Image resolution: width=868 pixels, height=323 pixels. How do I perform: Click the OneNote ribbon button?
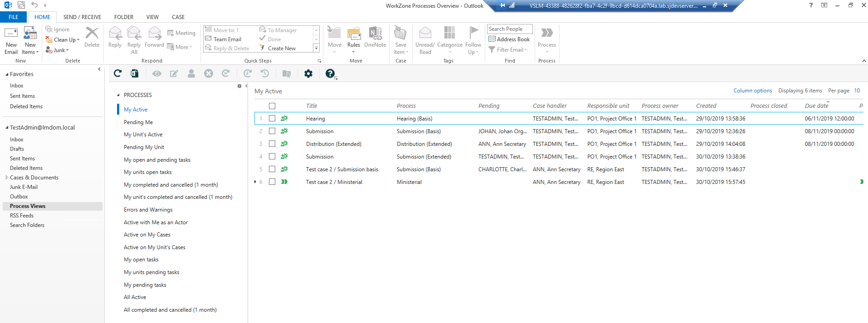375,37
